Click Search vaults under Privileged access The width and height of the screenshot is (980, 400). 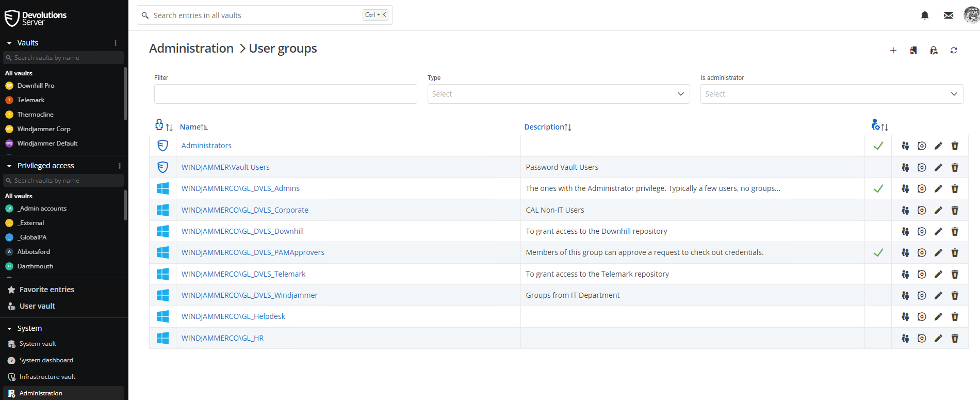pyautogui.click(x=63, y=181)
